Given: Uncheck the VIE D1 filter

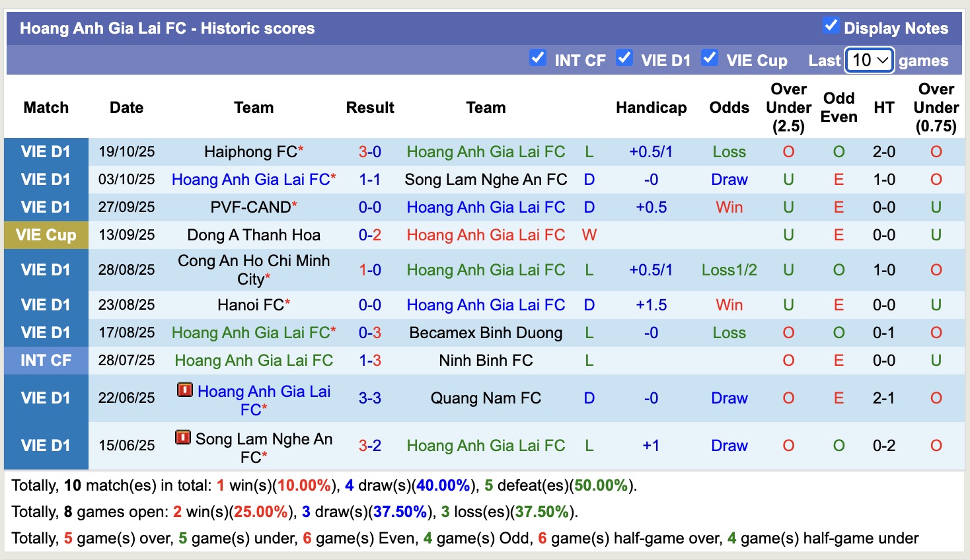Looking at the screenshot, I should (x=624, y=58).
